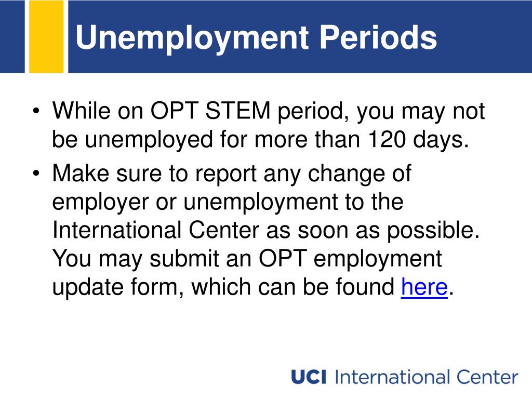Click 'employer or unemployment to the' line
This screenshot has width=532, height=399.
click(228, 202)
